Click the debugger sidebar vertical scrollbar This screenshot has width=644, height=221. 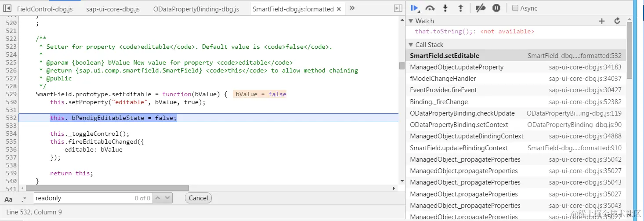click(630, 51)
